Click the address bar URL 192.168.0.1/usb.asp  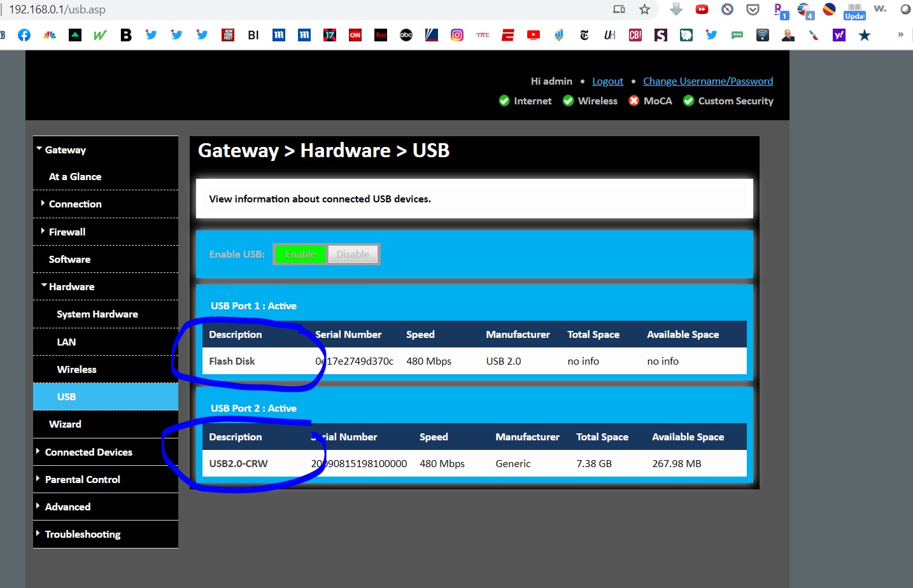(x=57, y=10)
